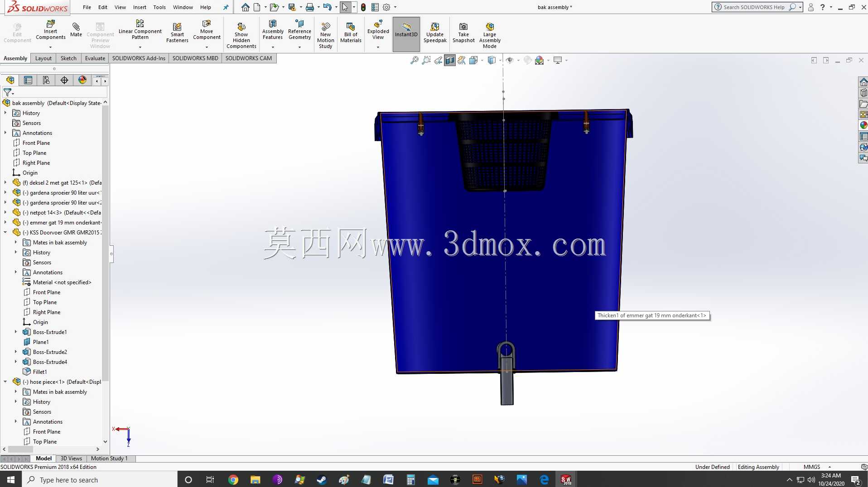Open the Design Library in the task pane
The width and height of the screenshot is (868, 487).
tap(863, 93)
